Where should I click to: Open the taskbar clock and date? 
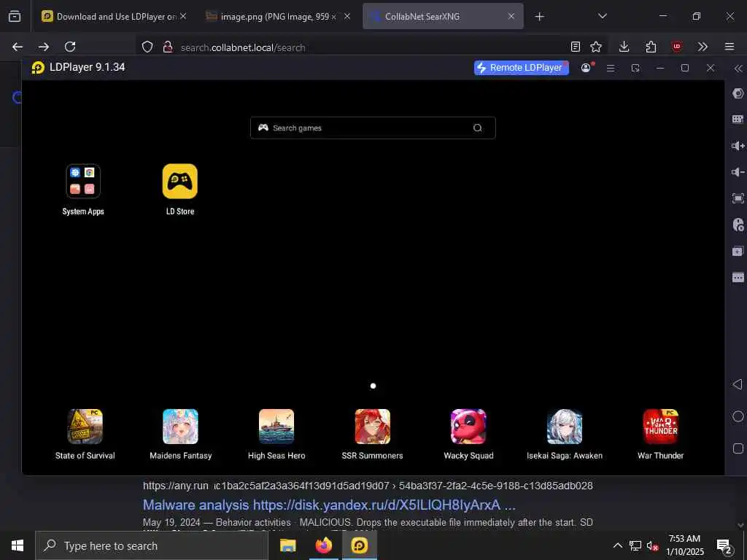coord(684,545)
